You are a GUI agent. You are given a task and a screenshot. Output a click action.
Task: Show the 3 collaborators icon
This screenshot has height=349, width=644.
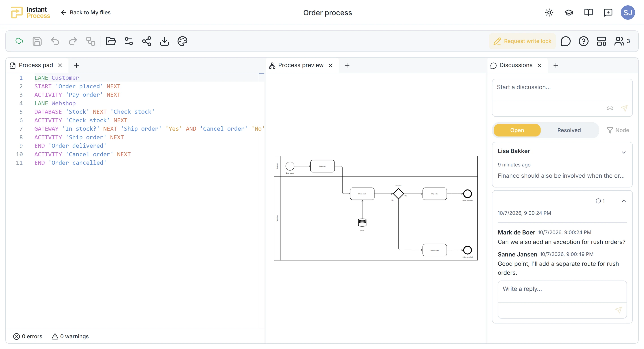[x=622, y=41]
